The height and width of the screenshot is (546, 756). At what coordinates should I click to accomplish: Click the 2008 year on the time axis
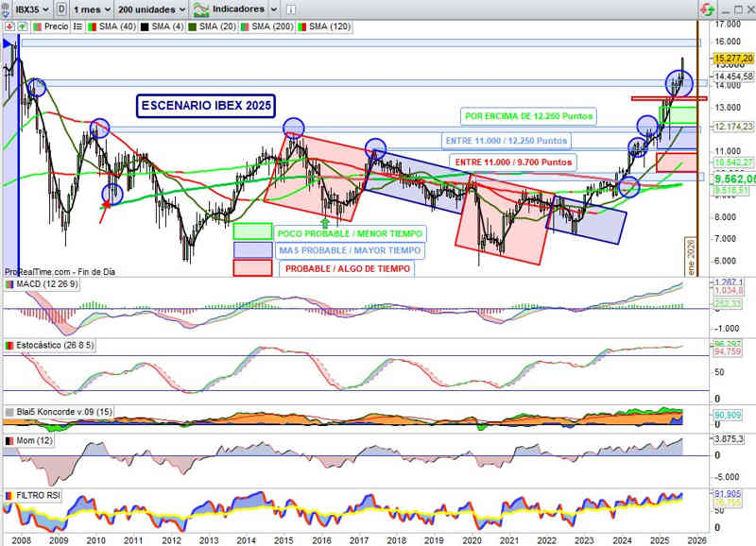[x=21, y=540]
